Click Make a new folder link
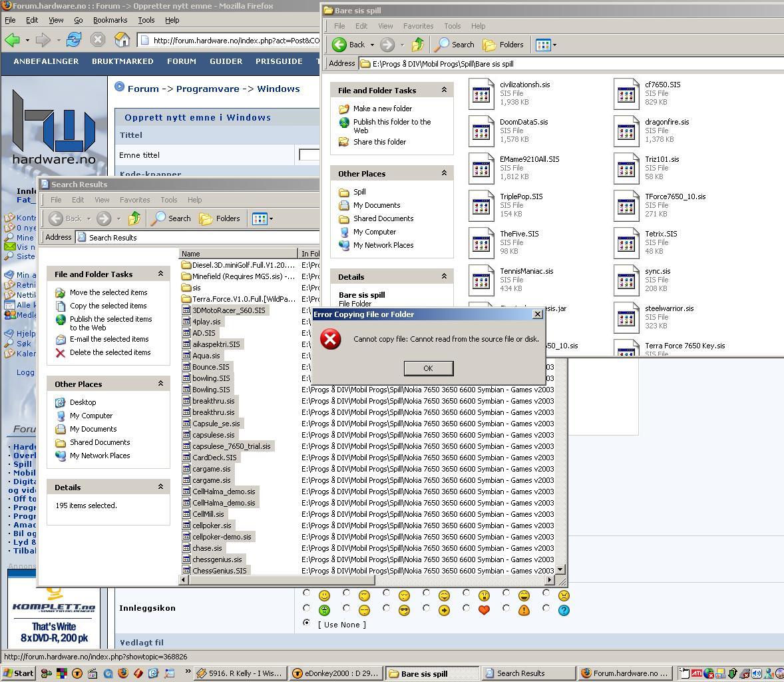 (382, 109)
